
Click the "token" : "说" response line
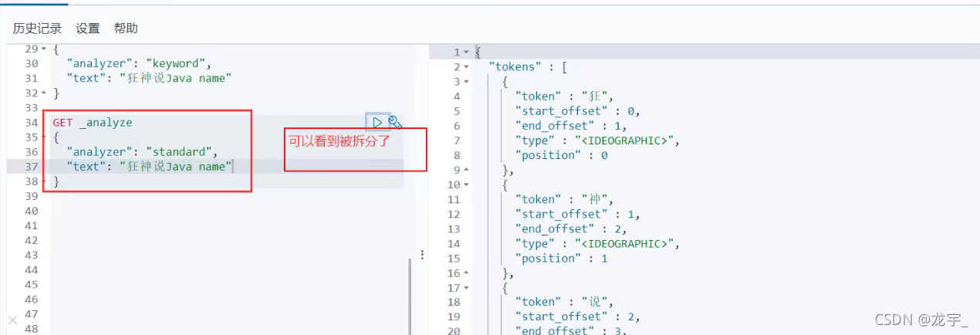pos(563,303)
